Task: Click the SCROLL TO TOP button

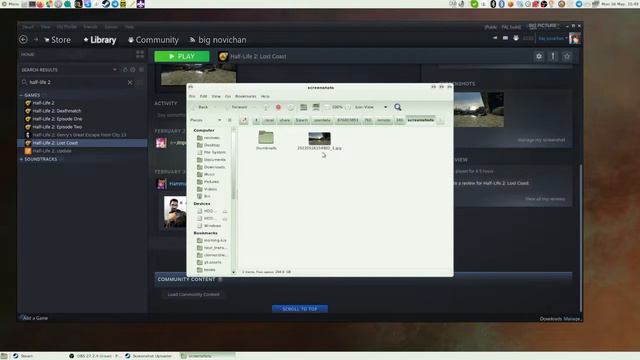Action: click(x=300, y=309)
